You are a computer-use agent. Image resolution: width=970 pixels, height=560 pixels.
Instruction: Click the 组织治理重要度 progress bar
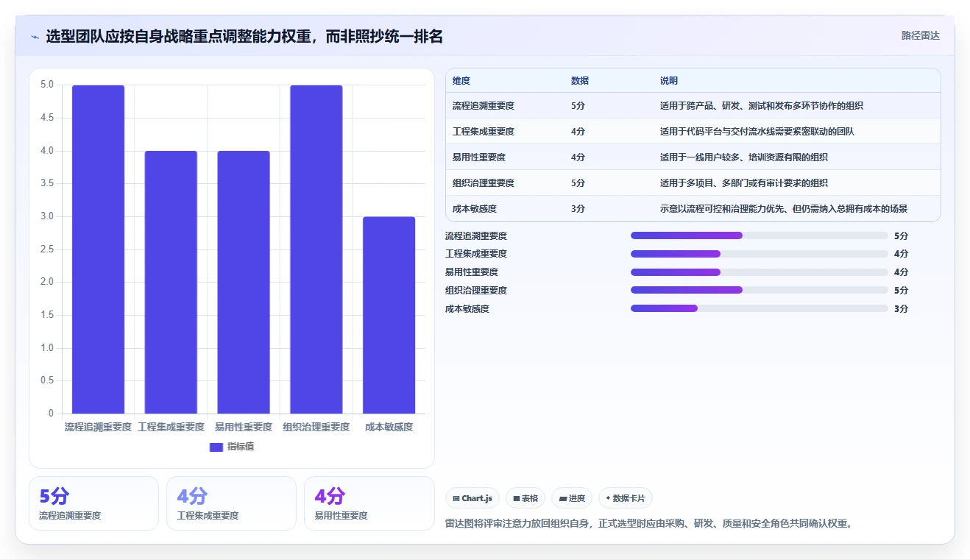(760, 290)
